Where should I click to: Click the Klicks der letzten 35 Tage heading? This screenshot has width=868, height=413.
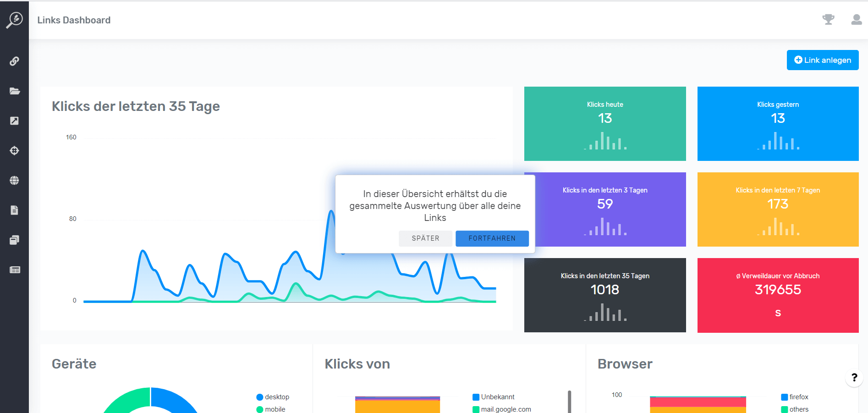pyautogui.click(x=136, y=106)
